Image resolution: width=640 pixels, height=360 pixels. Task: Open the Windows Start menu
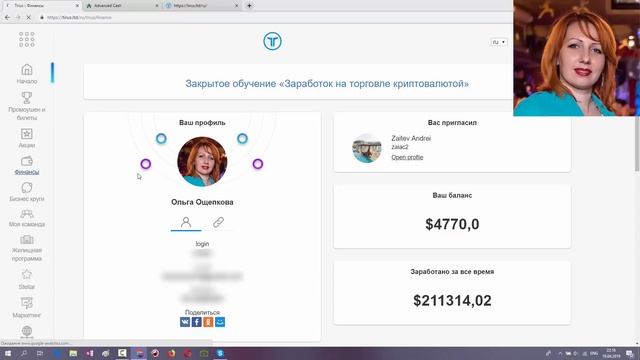click(7, 353)
